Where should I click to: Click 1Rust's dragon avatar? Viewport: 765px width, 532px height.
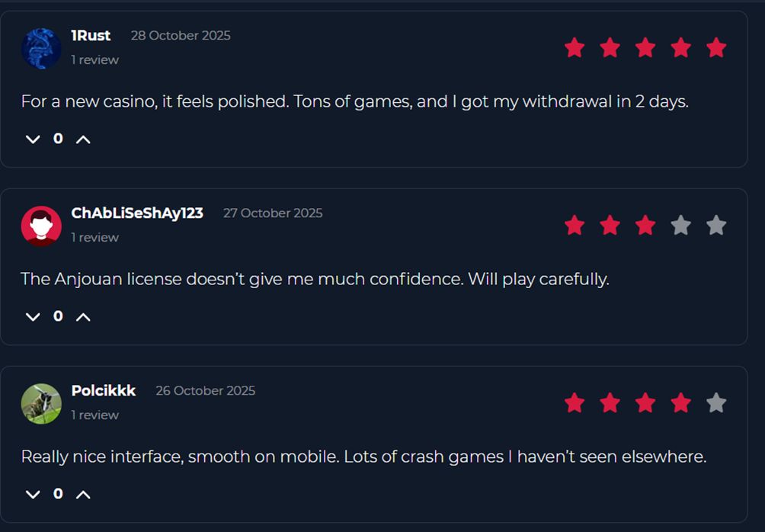coord(41,48)
